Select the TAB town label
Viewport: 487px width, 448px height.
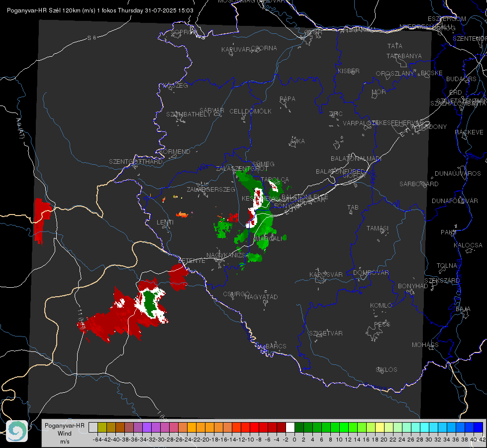pyautogui.click(x=353, y=208)
